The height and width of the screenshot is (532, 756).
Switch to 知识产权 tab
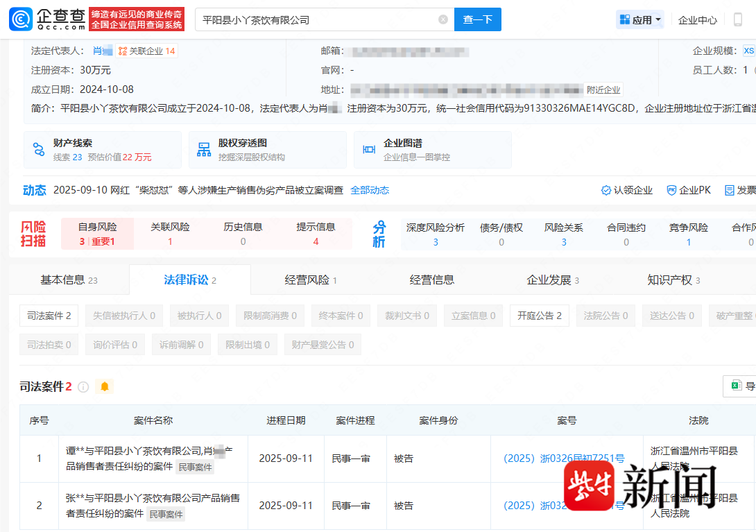pos(673,280)
